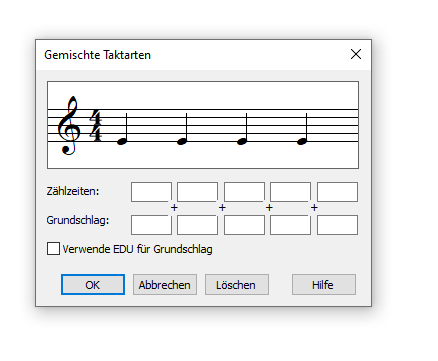Open Hilfe for this dialog
The width and height of the screenshot is (438, 361).
pos(324,285)
